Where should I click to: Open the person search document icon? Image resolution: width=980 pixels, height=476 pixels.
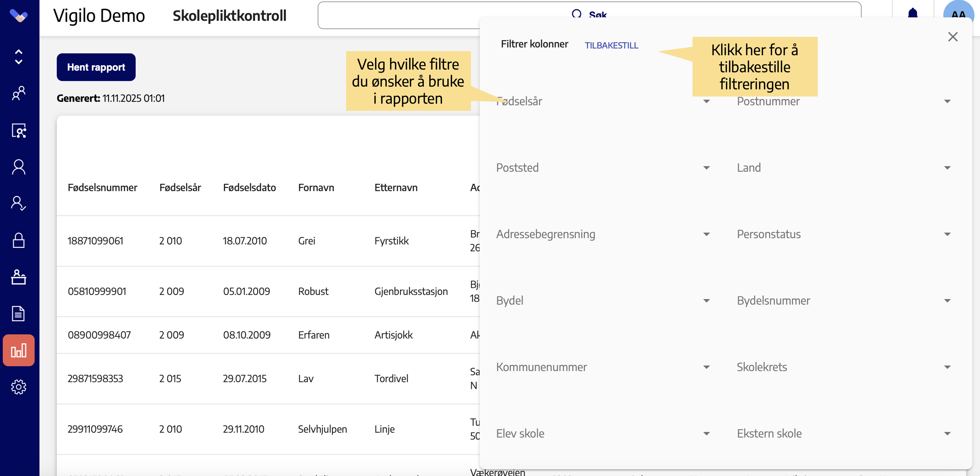[19, 131]
